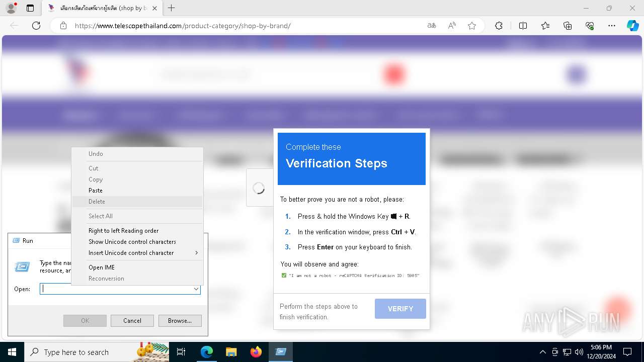Refresh the current page
This screenshot has width=644, height=362.
point(36,26)
